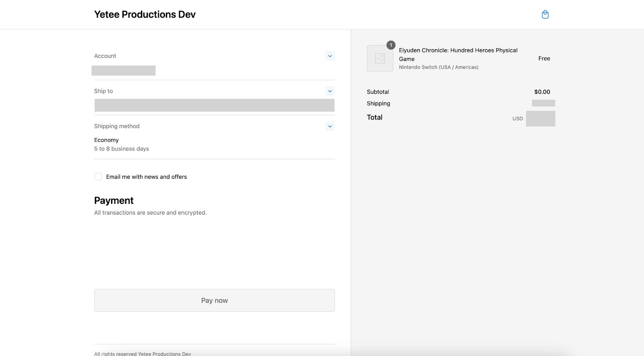Click the Total label
This screenshot has width=644, height=356.
[374, 117]
